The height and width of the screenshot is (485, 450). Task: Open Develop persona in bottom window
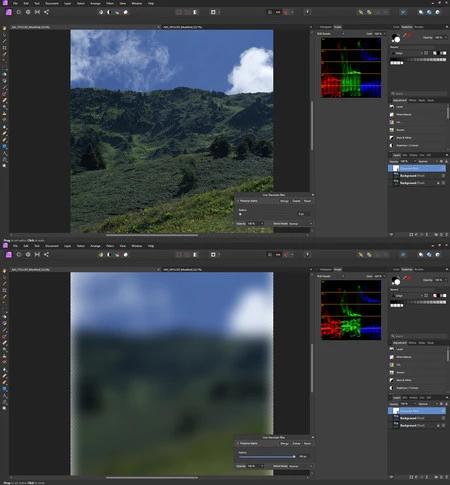click(28, 255)
